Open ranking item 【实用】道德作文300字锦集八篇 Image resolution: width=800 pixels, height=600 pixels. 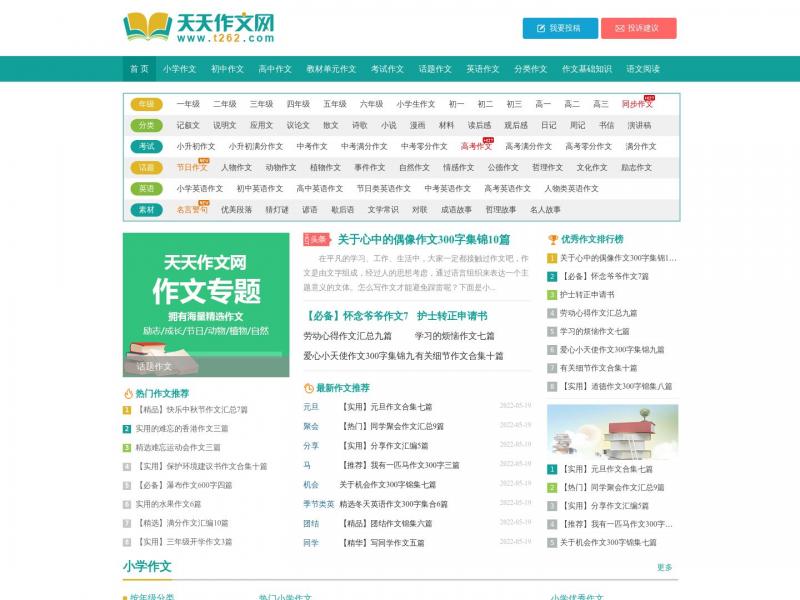tap(616, 387)
